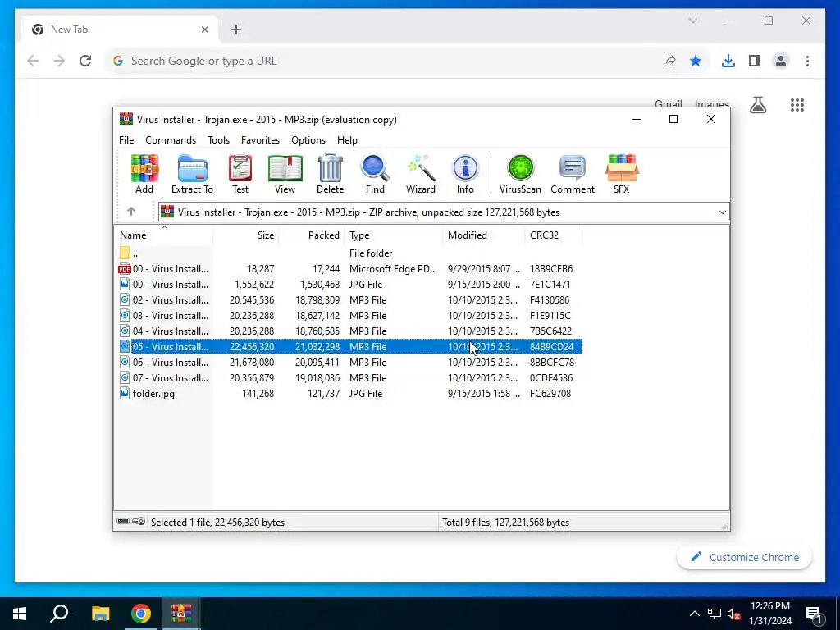Screen dimensions: 840x630
Task: Select the 07 - Virus Install MP3 row
Action: click(349, 377)
